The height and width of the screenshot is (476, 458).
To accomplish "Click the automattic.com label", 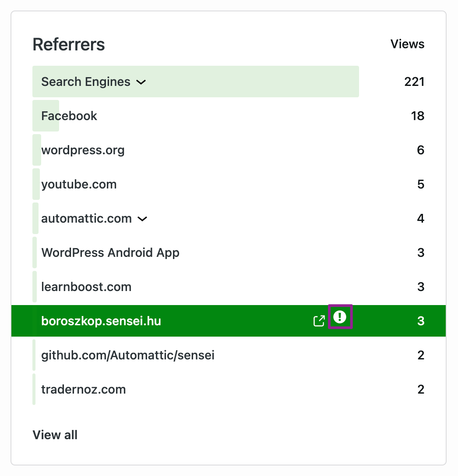I will 86,219.
